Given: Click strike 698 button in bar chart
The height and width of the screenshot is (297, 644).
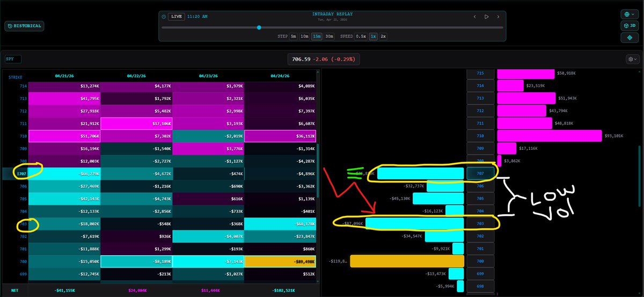Looking at the screenshot, I should click(480, 286).
